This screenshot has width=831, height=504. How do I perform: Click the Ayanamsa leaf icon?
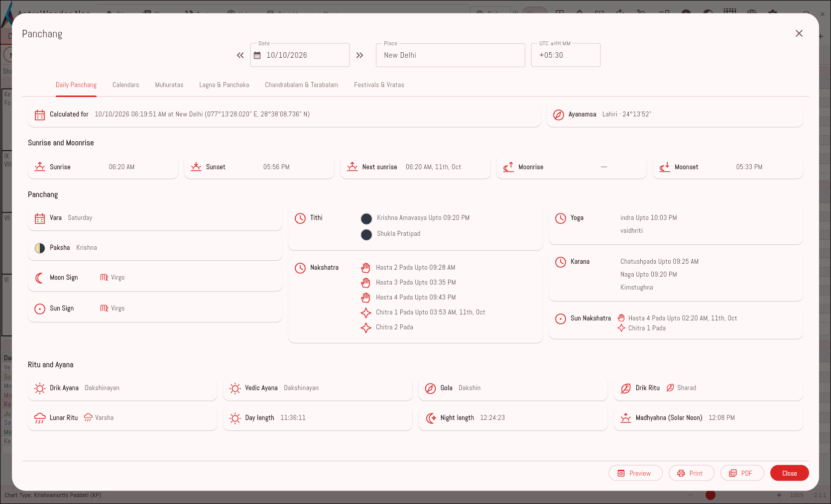pos(559,115)
